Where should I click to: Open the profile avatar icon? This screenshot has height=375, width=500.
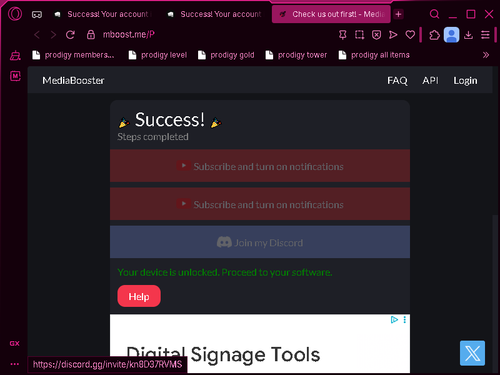point(452,35)
